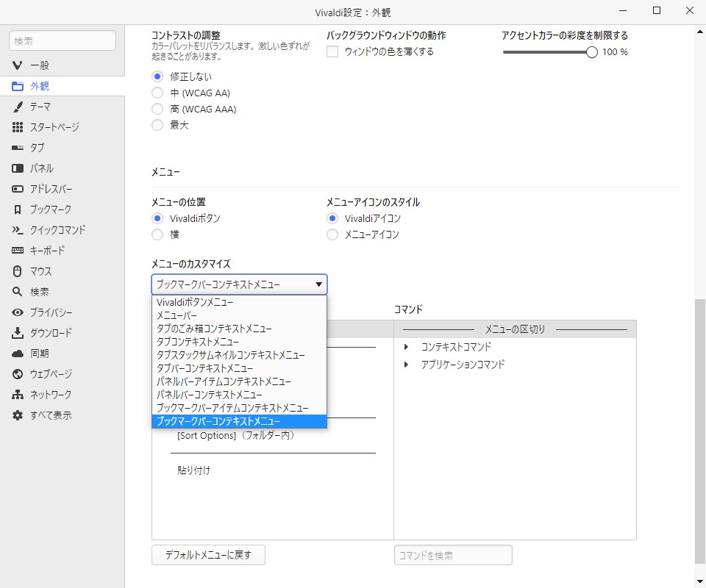Viewport: 706px width, 588px height.
Task: Select the 高 (WCAG AAA) contrast option
Action: 157,109
